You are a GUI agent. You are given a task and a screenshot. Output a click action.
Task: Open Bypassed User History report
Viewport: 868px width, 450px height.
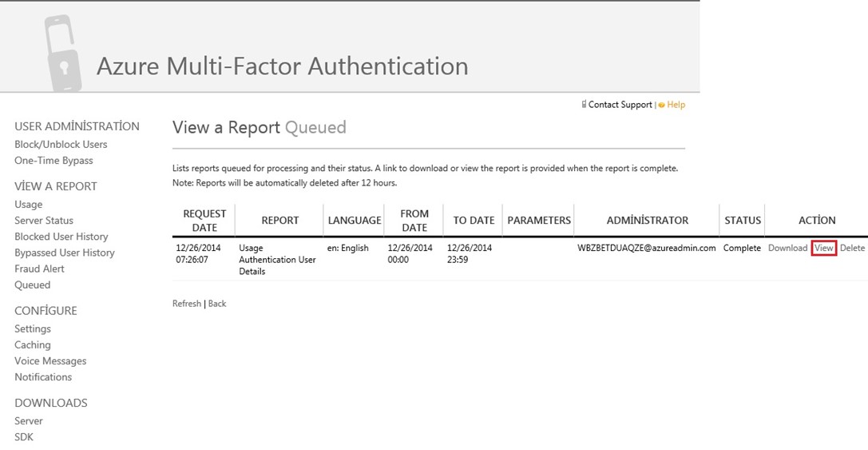65,252
